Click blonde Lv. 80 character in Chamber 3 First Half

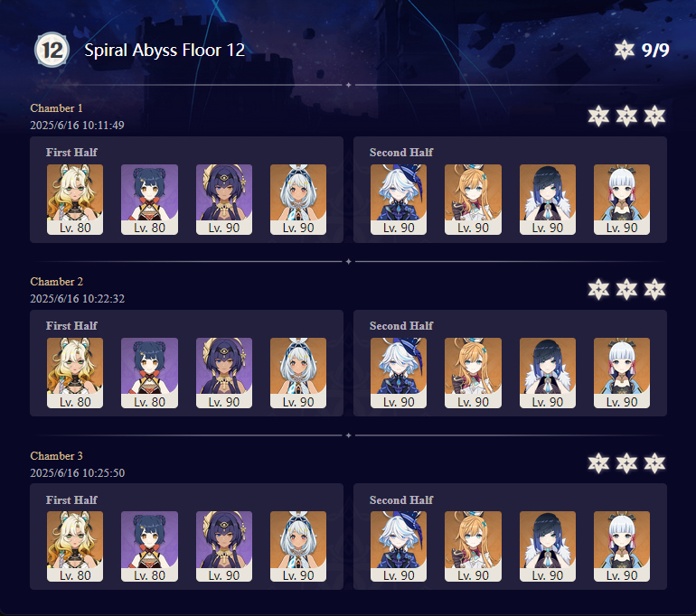coord(75,546)
